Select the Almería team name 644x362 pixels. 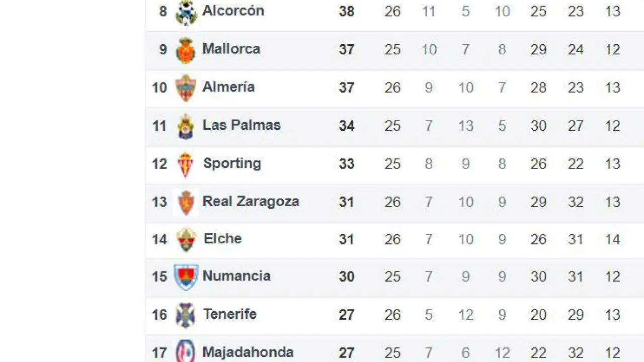tap(228, 87)
